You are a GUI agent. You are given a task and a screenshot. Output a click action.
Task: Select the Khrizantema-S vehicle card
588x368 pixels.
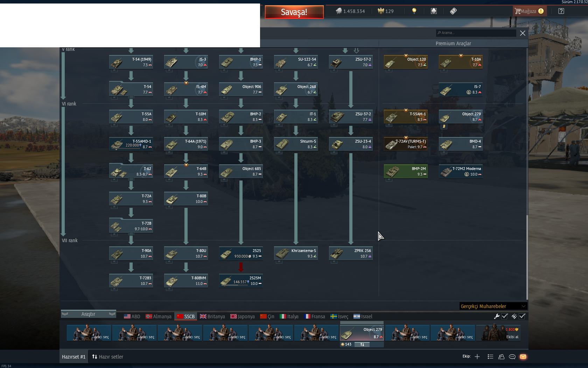(296, 253)
